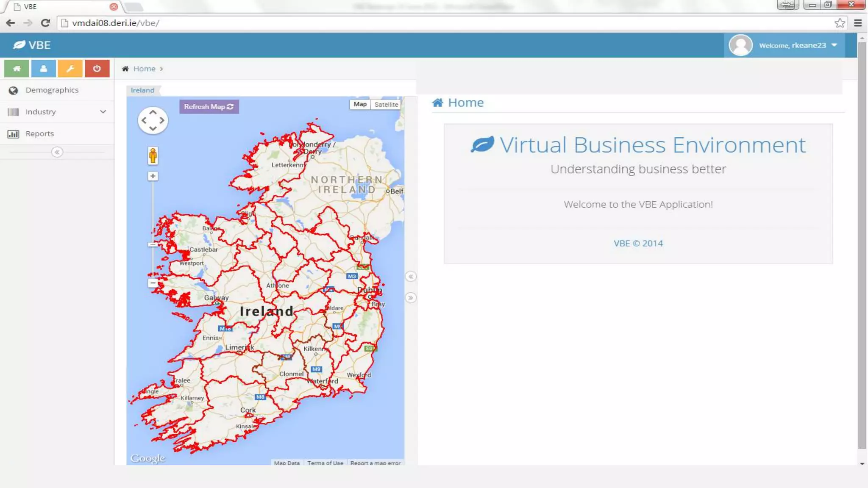Click the Home breadcrumb link

144,69
